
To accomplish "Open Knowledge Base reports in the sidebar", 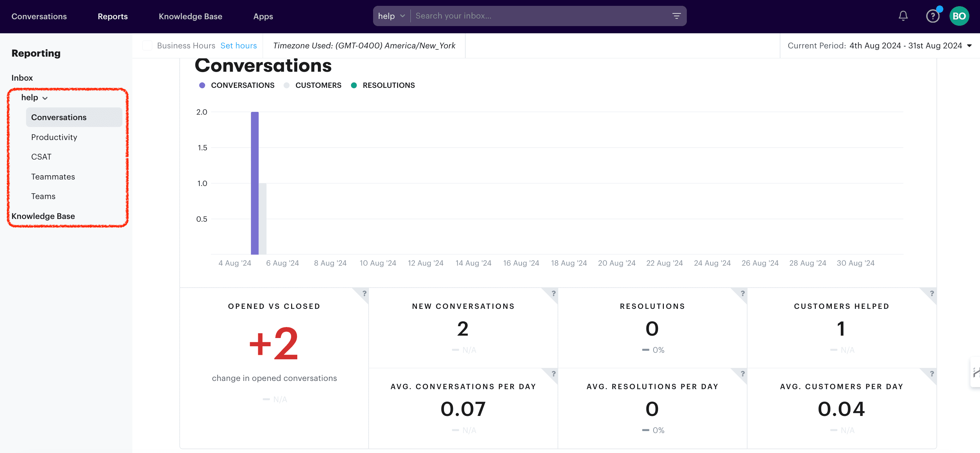I will coord(43,216).
